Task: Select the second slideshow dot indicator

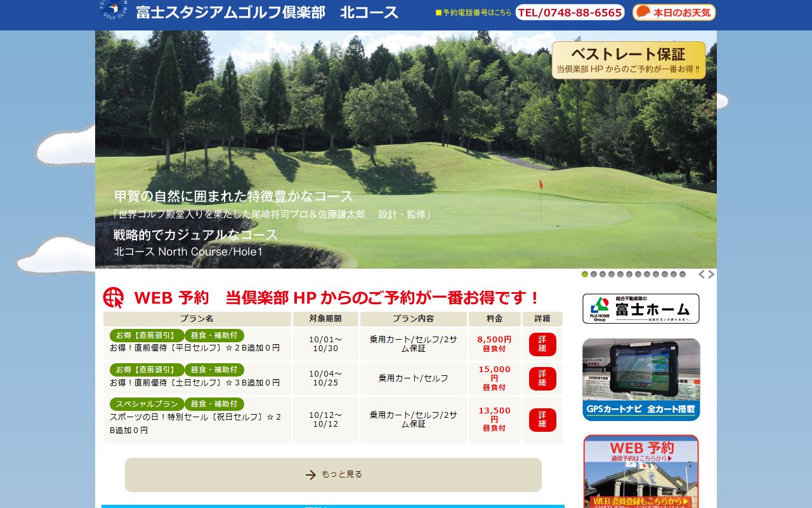Action: (x=594, y=274)
